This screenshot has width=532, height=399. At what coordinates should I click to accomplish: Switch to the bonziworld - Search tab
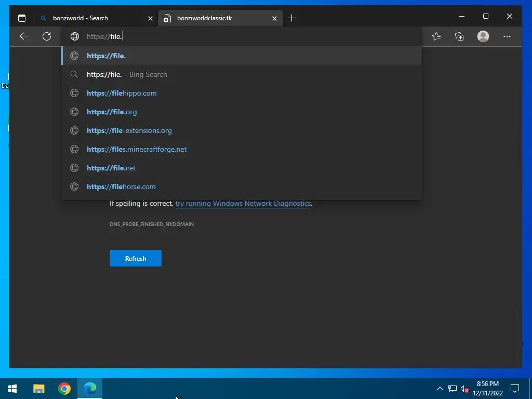pos(96,18)
